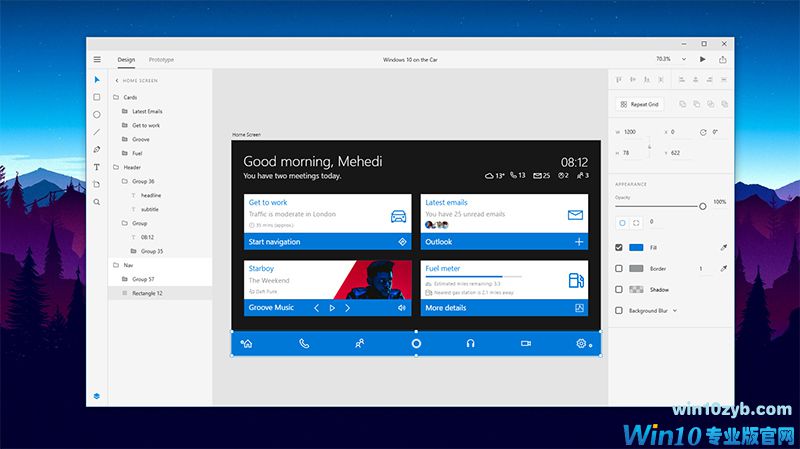Uncheck the Fill checkbox
800x449 pixels.
click(x=619, y=247)
